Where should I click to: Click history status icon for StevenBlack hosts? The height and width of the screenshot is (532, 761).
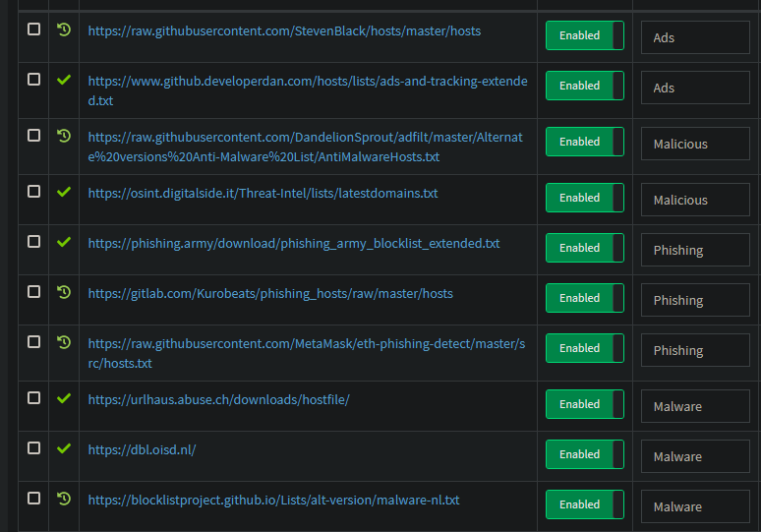coord(64,30)
